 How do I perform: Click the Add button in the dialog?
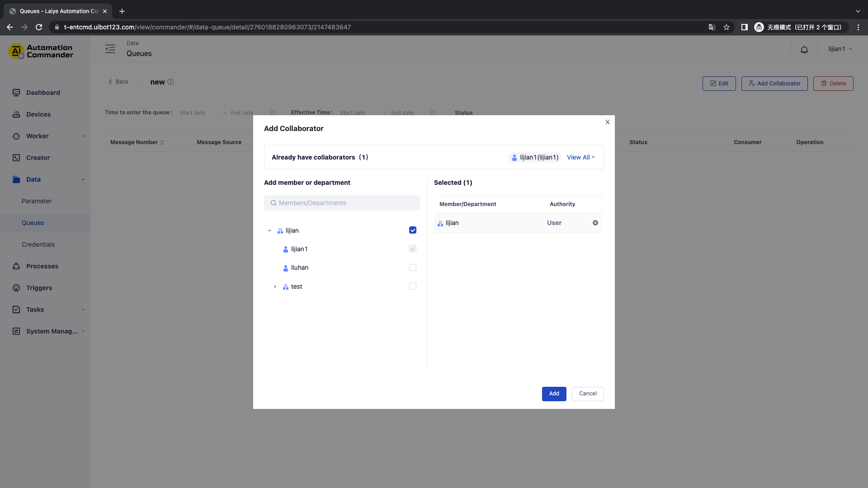[x=554, y=394]
